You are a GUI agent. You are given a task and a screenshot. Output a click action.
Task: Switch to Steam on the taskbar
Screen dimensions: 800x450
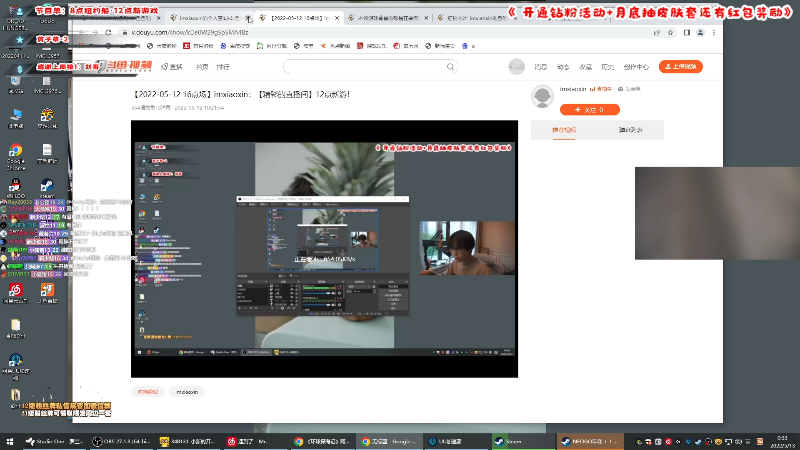523,441
